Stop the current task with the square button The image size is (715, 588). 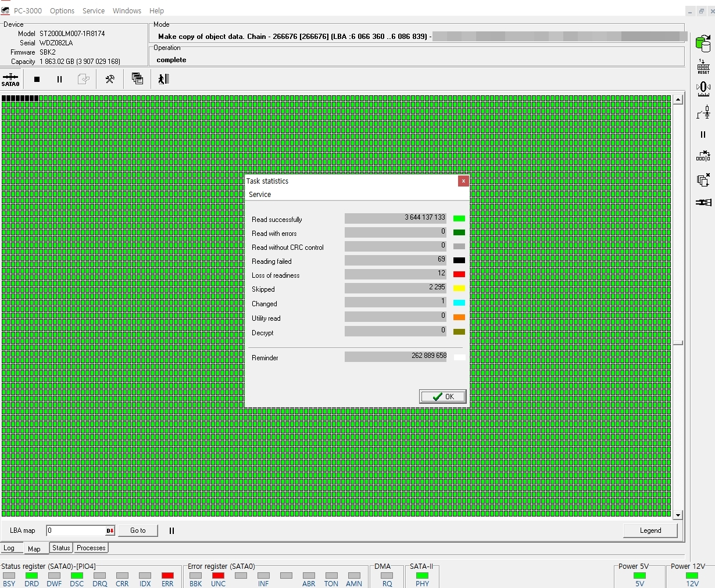point(37,80)
